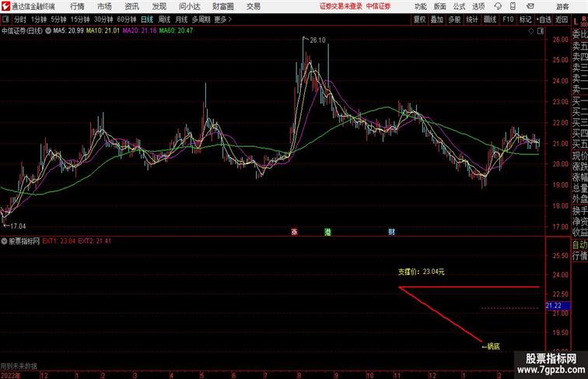Click the EXT1 indicator value label
Image resolution: width=588 pixels, height=379 pixels.
tap(59, 241)
